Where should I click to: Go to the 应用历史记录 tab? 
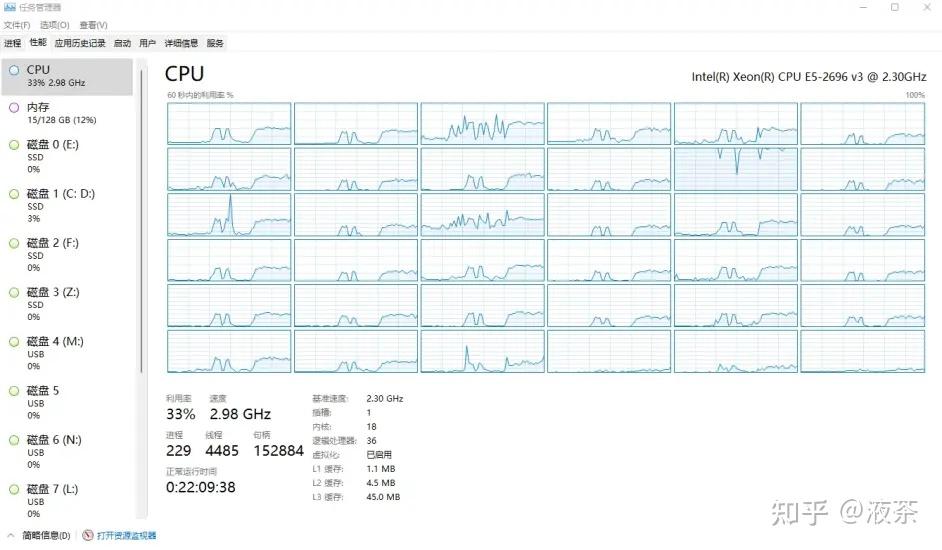tap(80, 43)
